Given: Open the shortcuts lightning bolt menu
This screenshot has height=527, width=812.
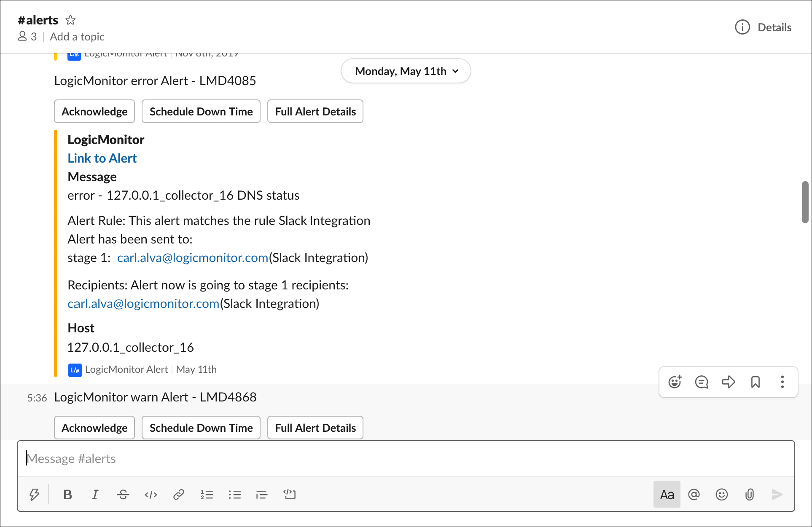Looking at the screenshot, I should coord(34,494).
